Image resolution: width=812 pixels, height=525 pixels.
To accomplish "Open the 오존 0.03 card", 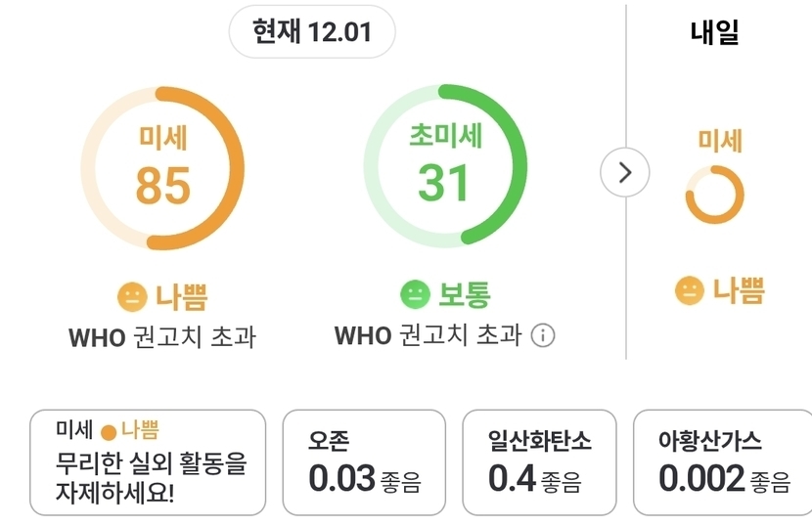I will [x=364, y=462].
